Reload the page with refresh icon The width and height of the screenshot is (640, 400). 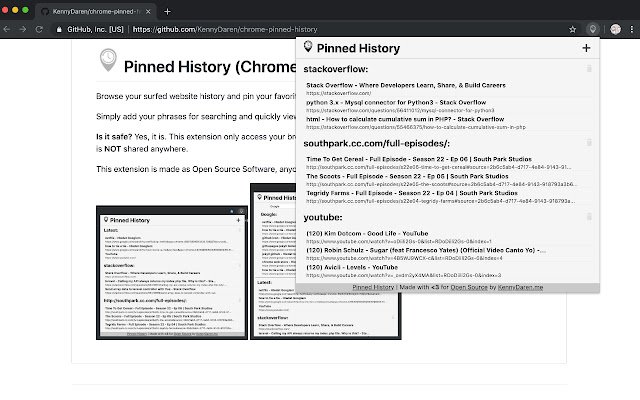pos(39,29)
